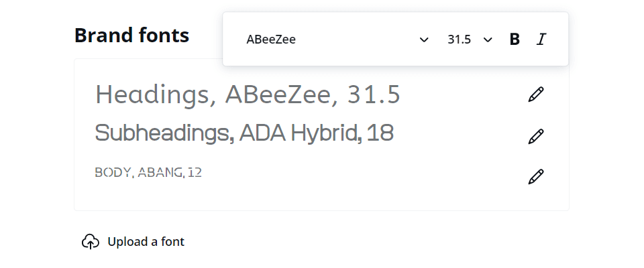
Task: Open the font size chevron dropdown
Action: [488, 40]
